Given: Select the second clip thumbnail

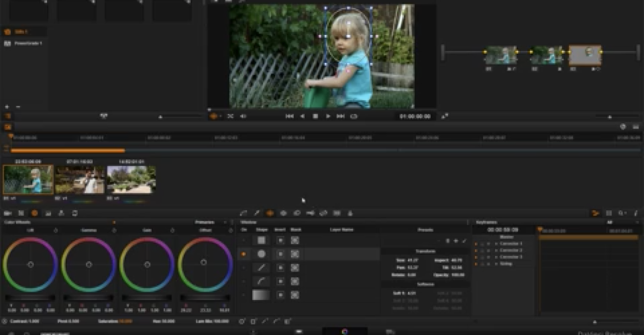Looking at the screenshot, I should (80, 180).
